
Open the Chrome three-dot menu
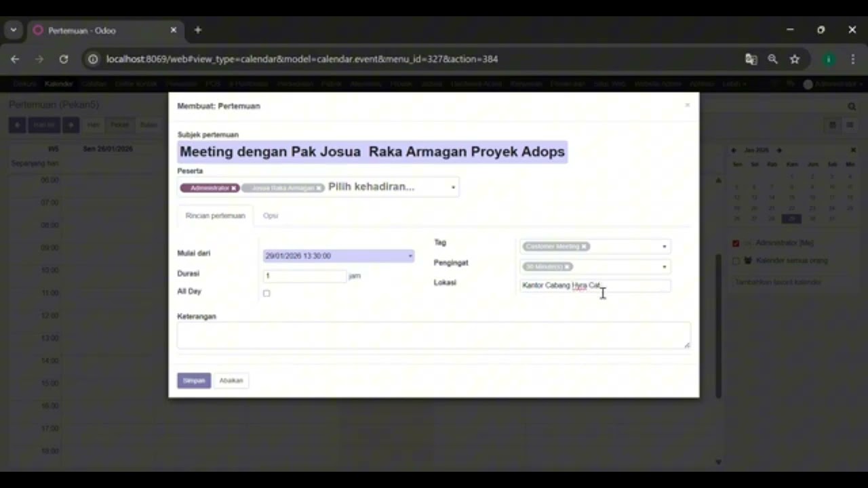[x=853, y=59]
